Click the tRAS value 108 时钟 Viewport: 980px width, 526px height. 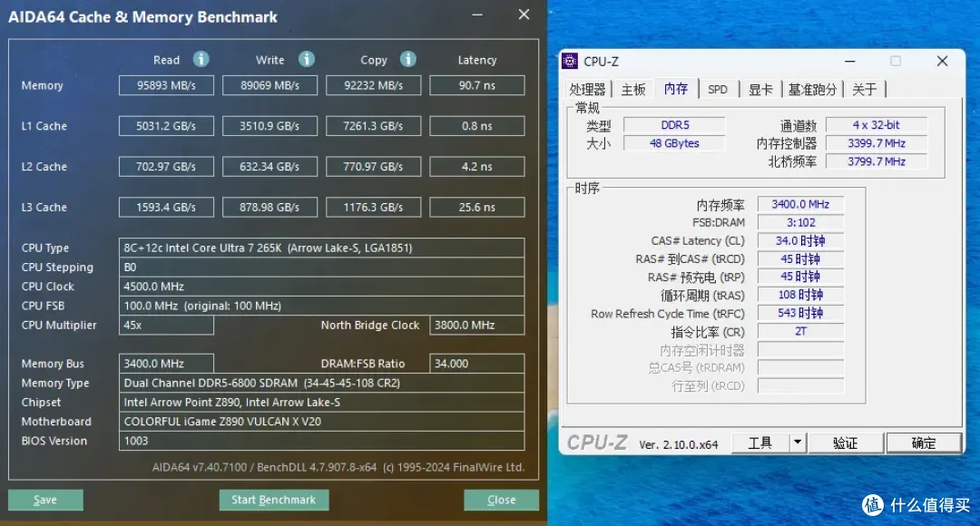(x=800, y=295)
